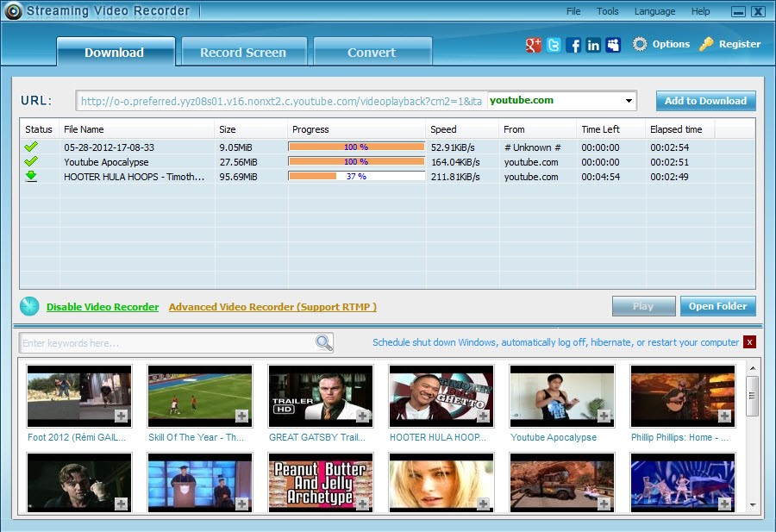Open the Google+ share icon
This screenshot has width=776, height=532.
[534, 45]
